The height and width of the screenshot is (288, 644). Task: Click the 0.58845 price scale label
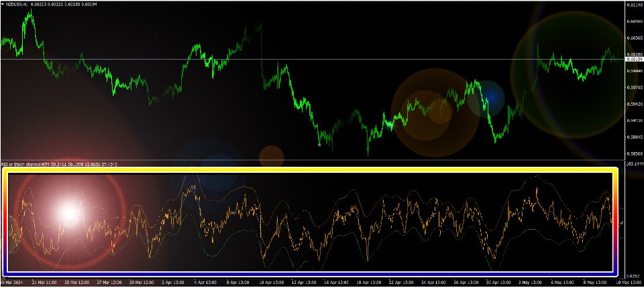click(634, 137)
